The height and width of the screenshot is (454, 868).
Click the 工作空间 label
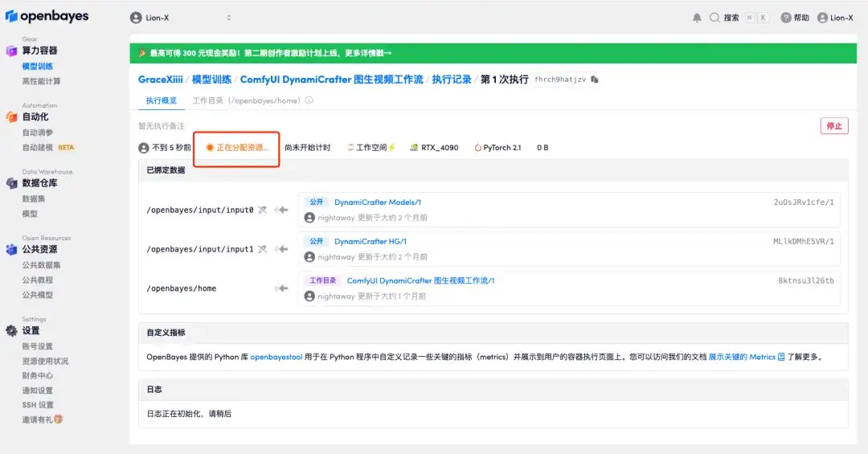point(371,148)
